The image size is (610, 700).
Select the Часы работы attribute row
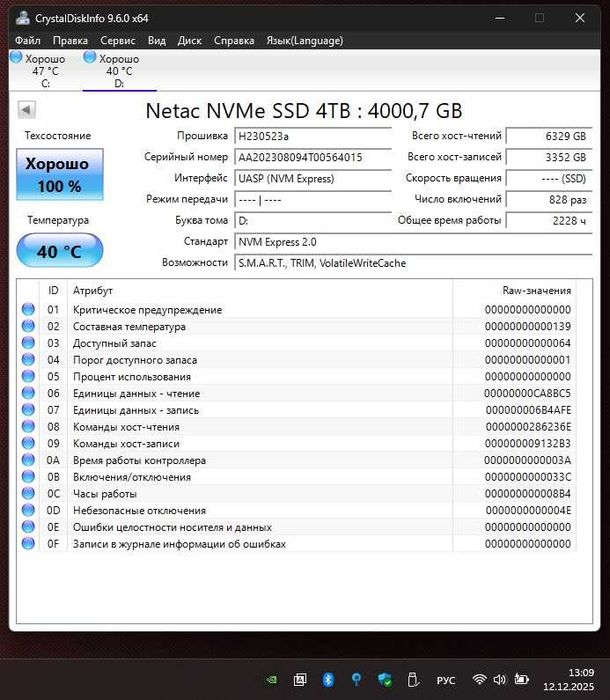click(x=297, y=494)
